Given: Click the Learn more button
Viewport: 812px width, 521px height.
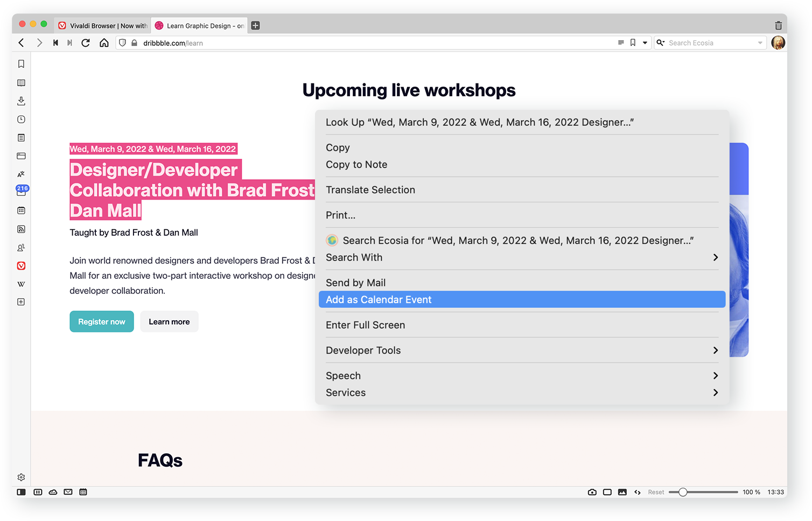Looking at the screenshot, I should (169, 322).
